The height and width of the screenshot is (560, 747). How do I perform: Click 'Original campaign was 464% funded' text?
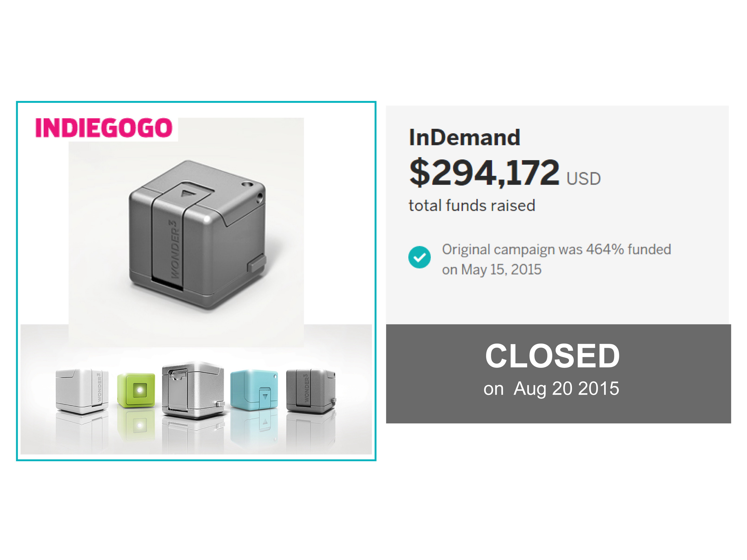click(x=556, y=250)
